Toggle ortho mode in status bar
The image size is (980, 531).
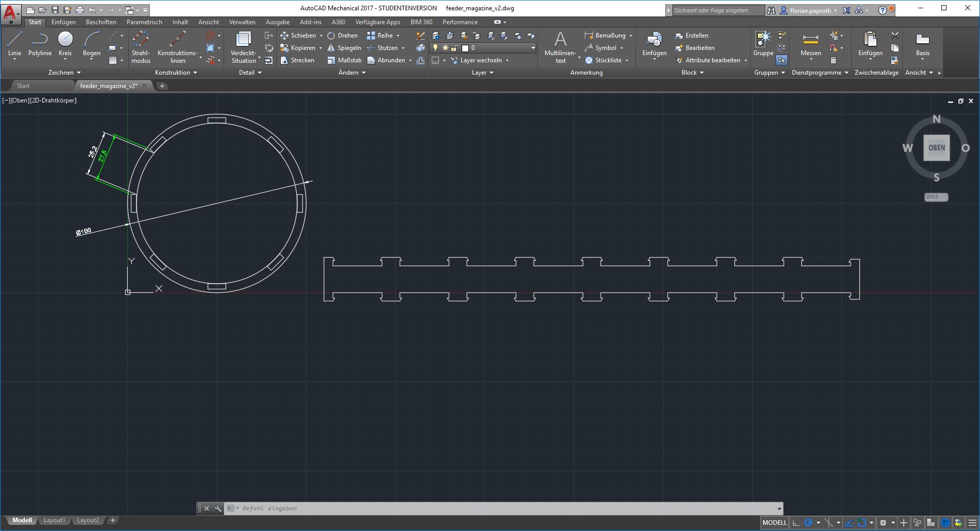click(x=796, y=523)
